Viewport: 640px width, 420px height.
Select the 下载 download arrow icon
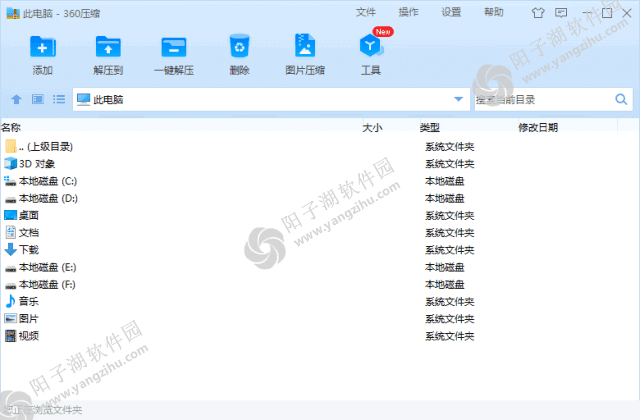click(10, 249)
